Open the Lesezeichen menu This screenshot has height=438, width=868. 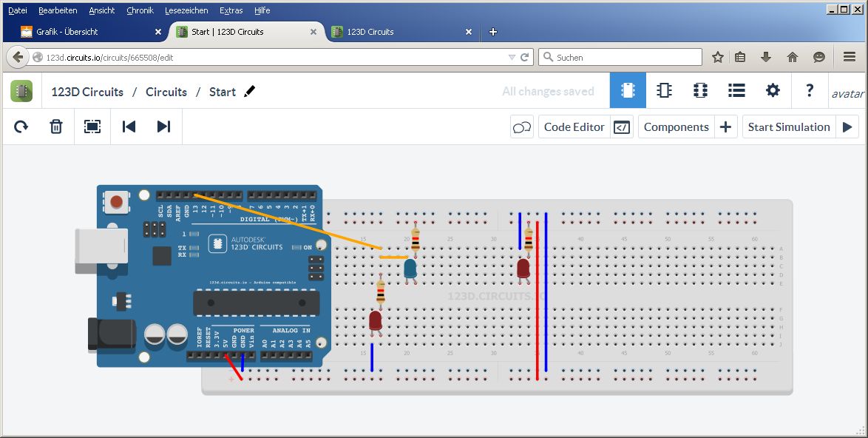pyautogui.click(x=186, y=10)
